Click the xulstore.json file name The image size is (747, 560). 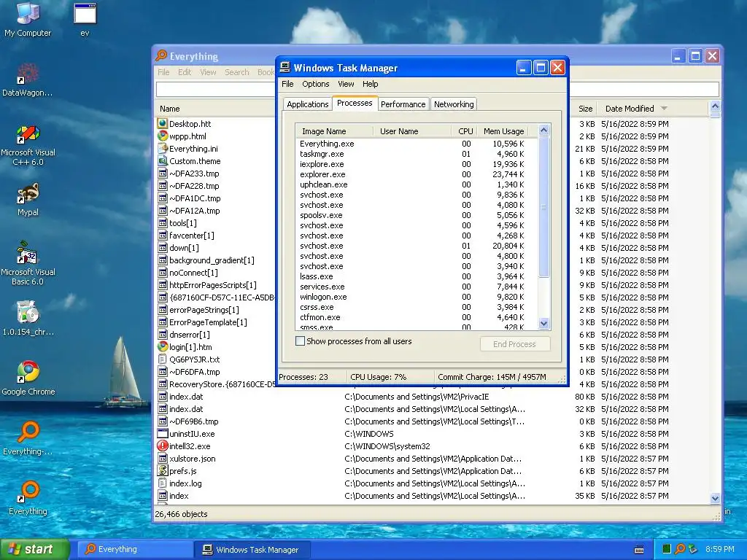point(193,459)
